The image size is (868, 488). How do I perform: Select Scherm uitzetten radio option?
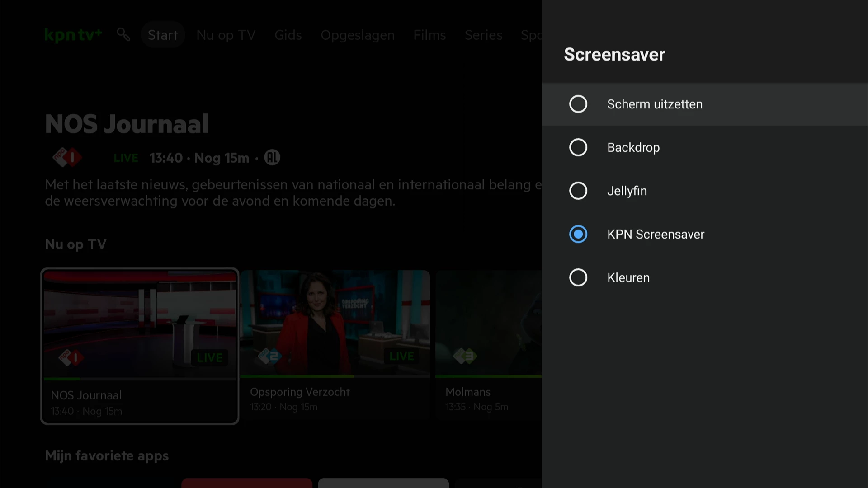pos(578,104)
